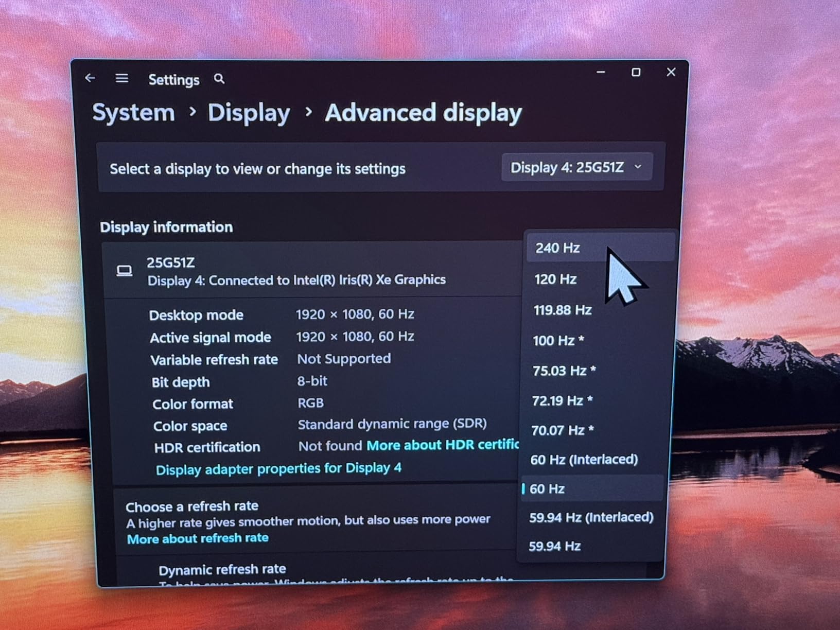Click the RGB color format value
840x630 pixels.
coord(311,402)
